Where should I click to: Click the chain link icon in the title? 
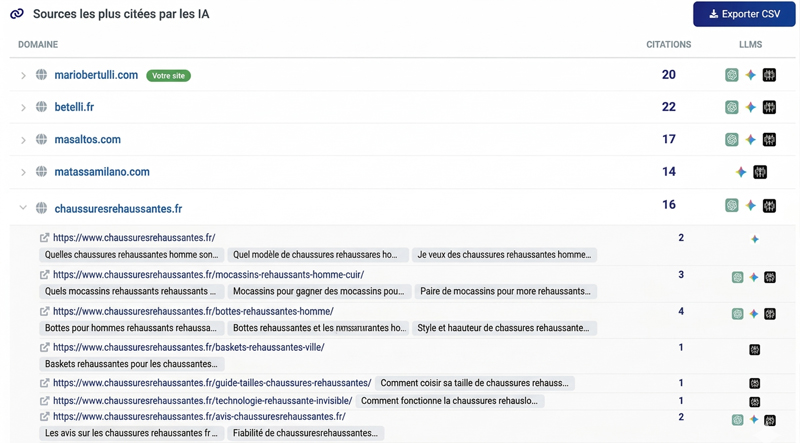[x=17, y=14]
